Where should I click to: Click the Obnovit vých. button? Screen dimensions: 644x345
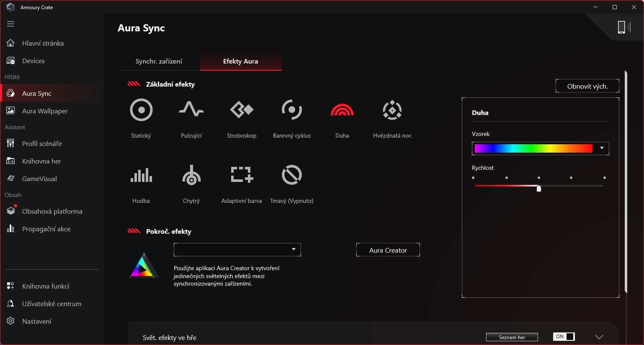click(x=587, y=86)
